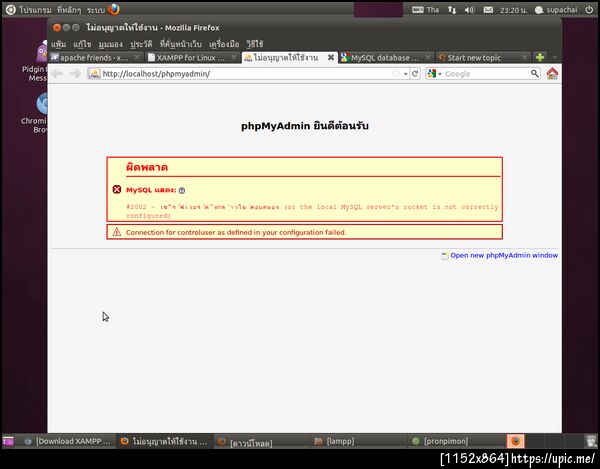
Task: Click the #2002 error message text
Action: [312, 211]
